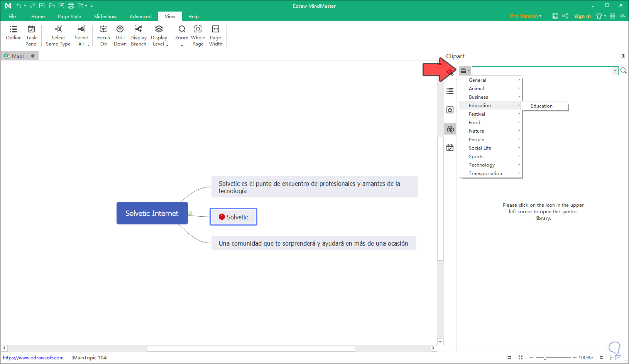
Task: Choose the Education submenu entry
Action: 544,106
